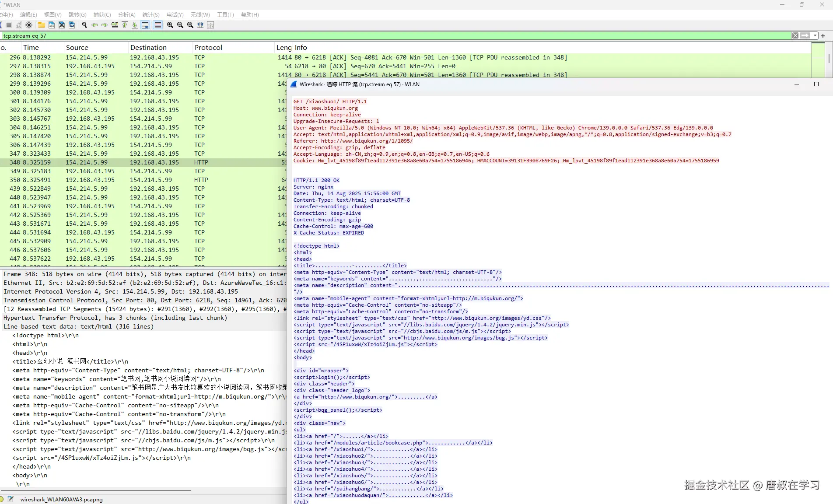This screenshot has height=504, width=833.
Task: Add a filter button with plus icon
Action: [823, 36]
